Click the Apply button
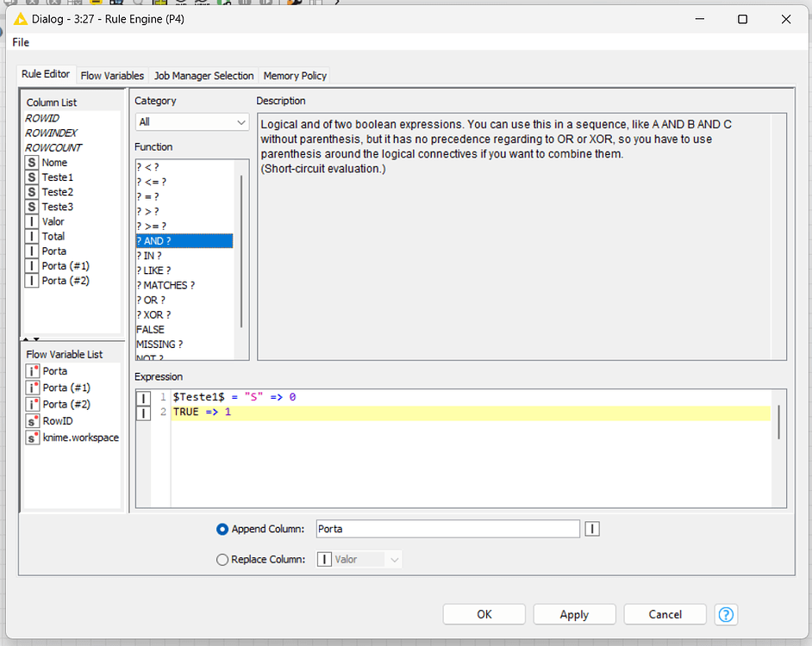 point(574,614)
